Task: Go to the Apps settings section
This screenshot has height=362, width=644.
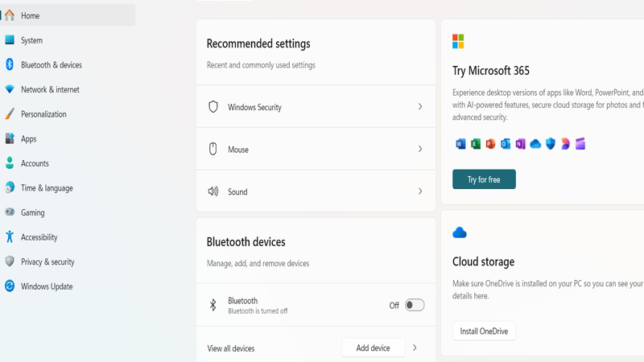Action: 28,138
